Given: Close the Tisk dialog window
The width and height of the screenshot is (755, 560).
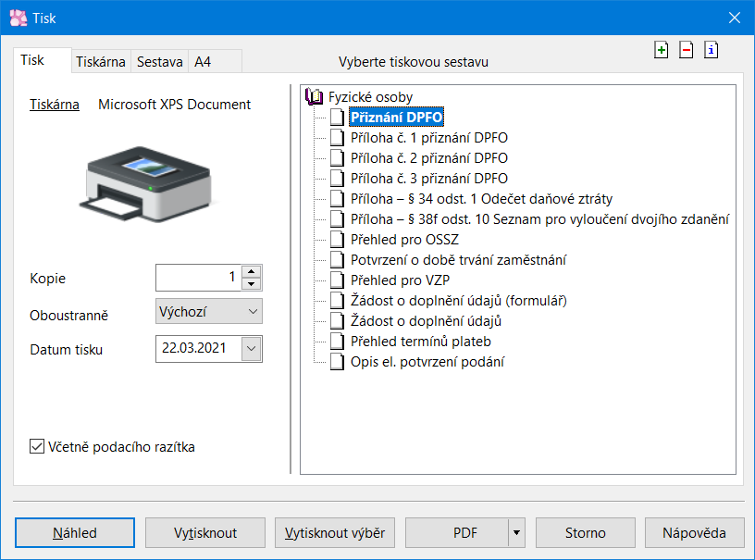Looking at the screenshot, I should tap(735, 18).
